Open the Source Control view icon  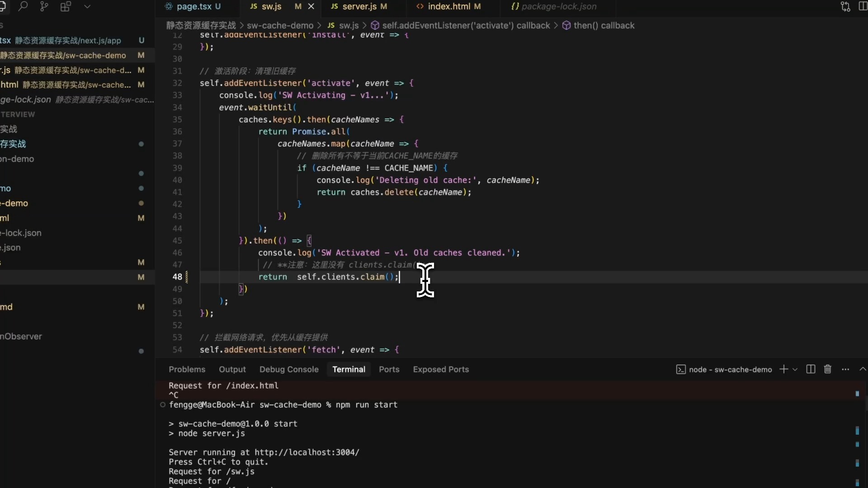pyautogui.click(x=44, y=6)
